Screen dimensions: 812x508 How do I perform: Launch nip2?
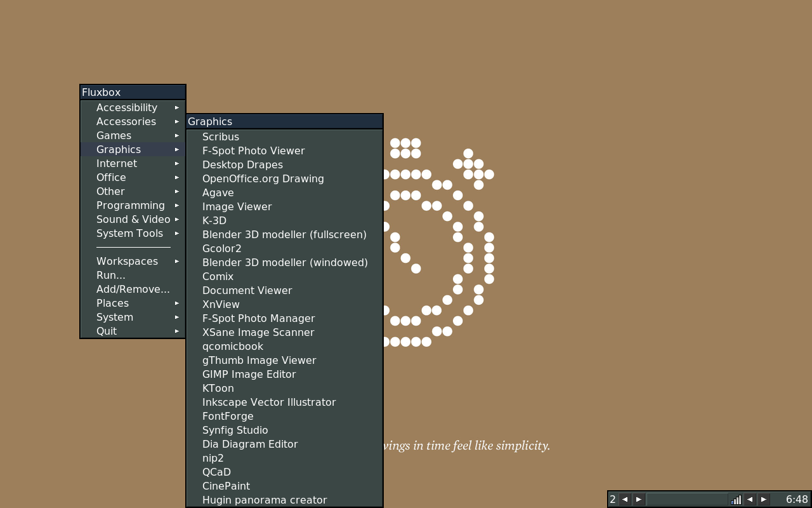coord(284,458)
